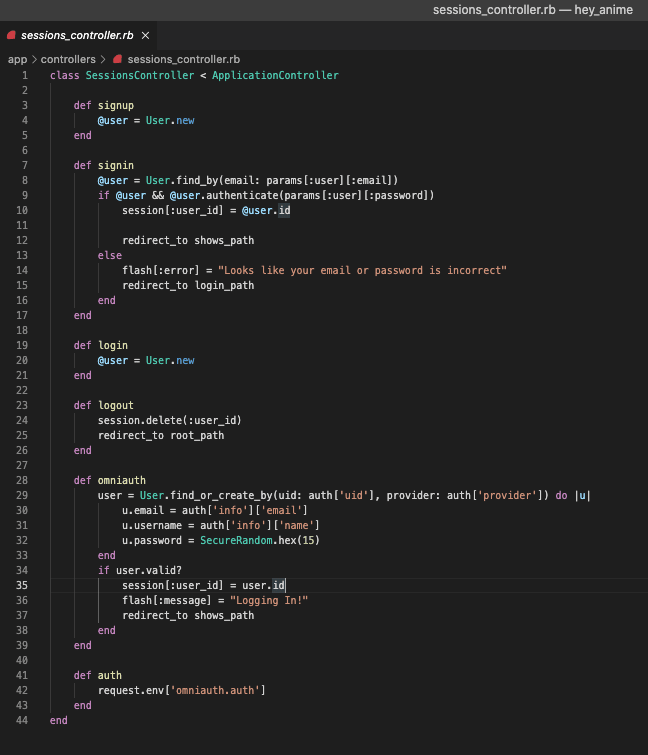Click line number 28 in the gutter
648x755 pixels.
(22, 480)
